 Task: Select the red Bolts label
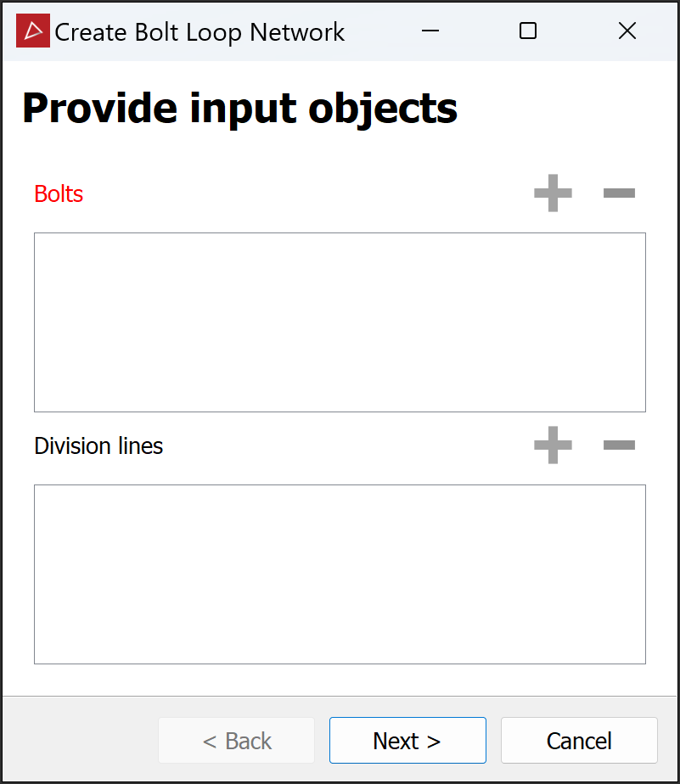59,194
